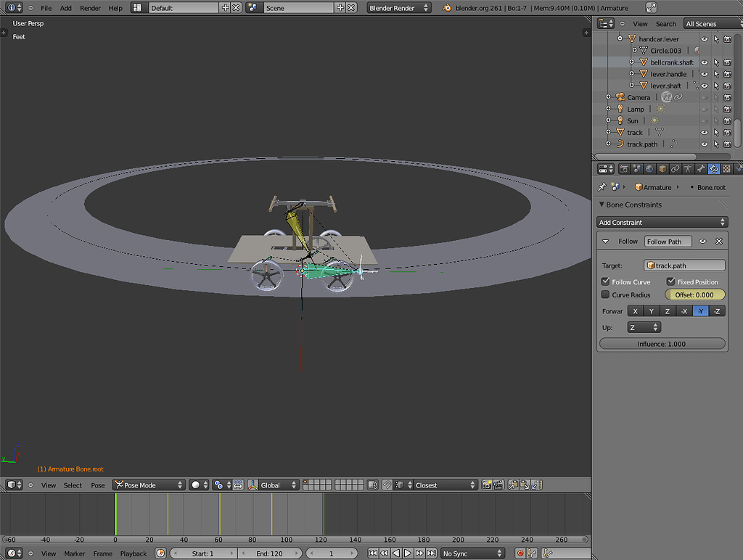The image size is (743, 560).
Task: Play the animation in reverse
Action: click(x=396, y=553)
